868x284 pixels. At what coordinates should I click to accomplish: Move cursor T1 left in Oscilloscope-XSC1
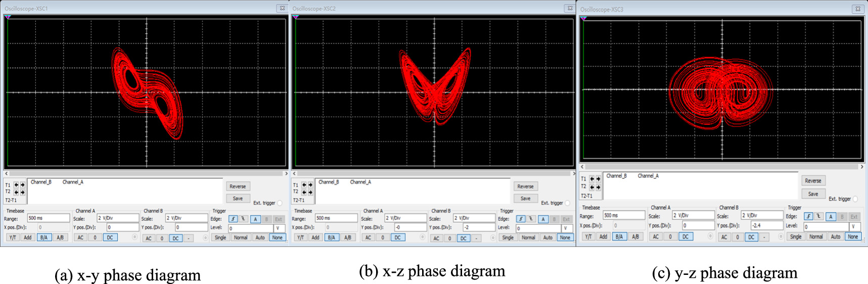pos(16,185)
